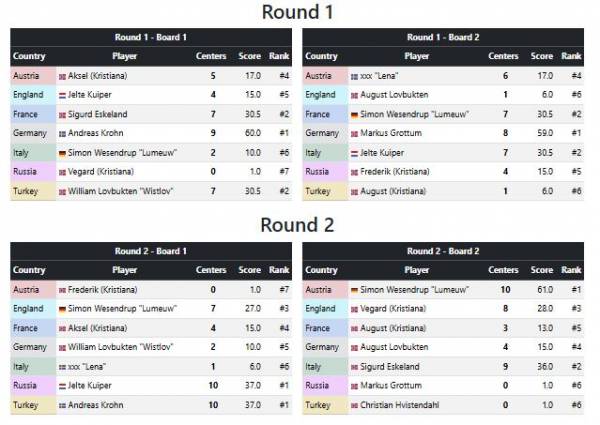Click the Score column header in Round 1 Board 2
This screenshot has width=600, height=425.
pyautogui.click(x=541, y=56)
